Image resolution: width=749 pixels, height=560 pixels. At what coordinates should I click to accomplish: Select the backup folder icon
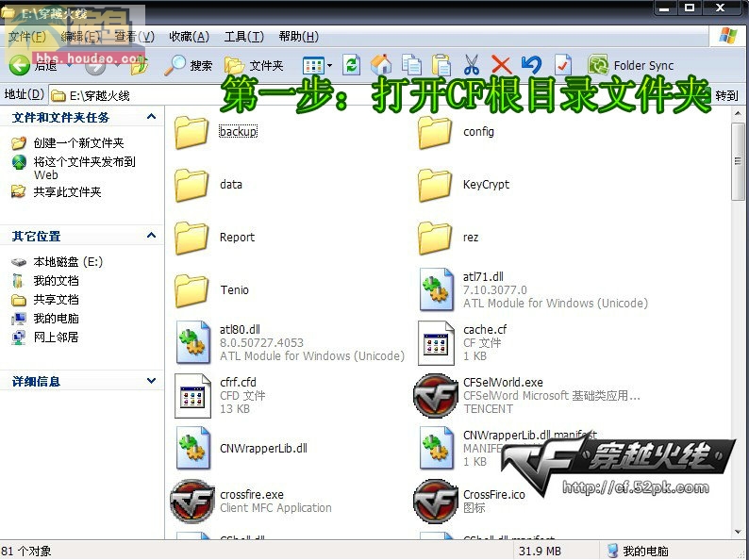coord(191,132)
